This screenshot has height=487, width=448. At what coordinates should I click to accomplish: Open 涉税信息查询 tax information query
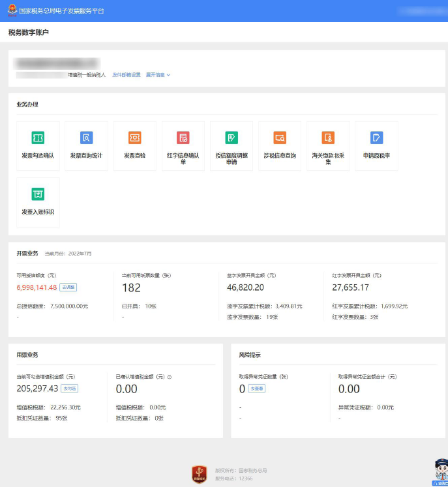tap(280, 145)
